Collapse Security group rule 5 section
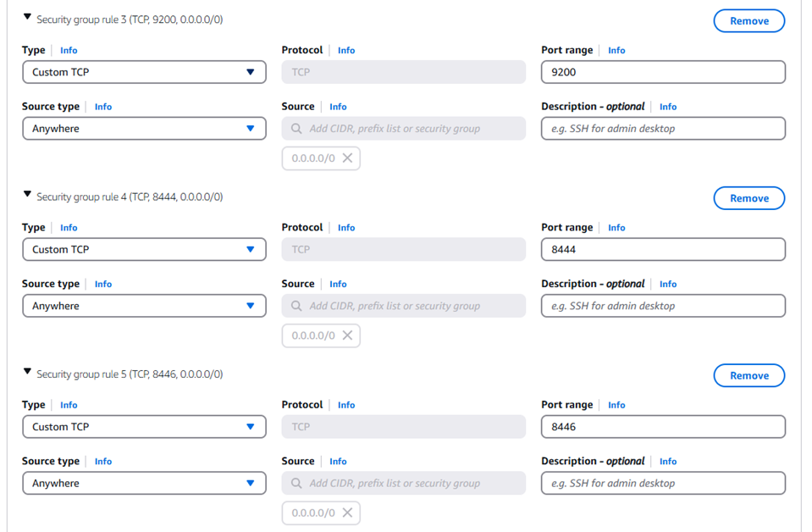 coord(27,372)
